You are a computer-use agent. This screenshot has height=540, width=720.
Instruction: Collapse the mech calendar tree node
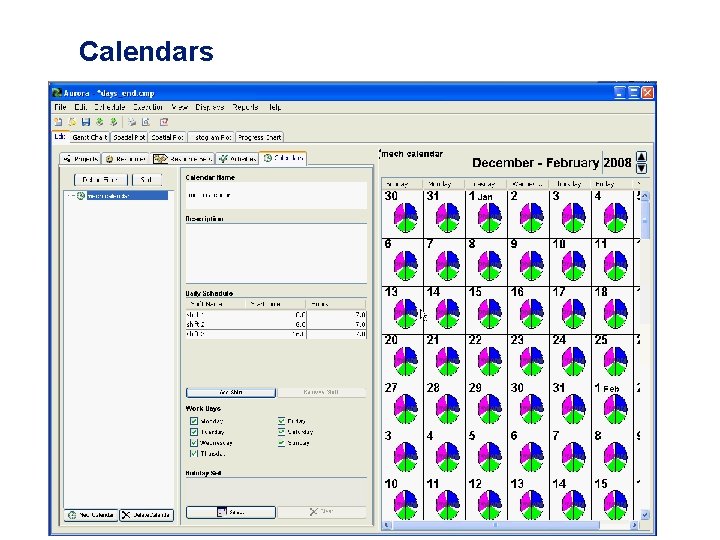pyautogui.click(x=71, y=196)
